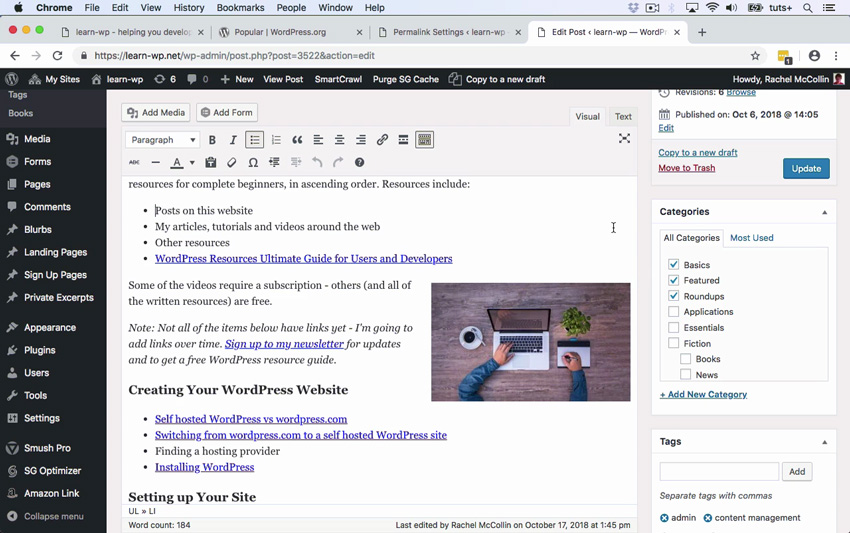Open keyboard shortcuts help icon
Screen dimensions: 850x533
(359, 162)
